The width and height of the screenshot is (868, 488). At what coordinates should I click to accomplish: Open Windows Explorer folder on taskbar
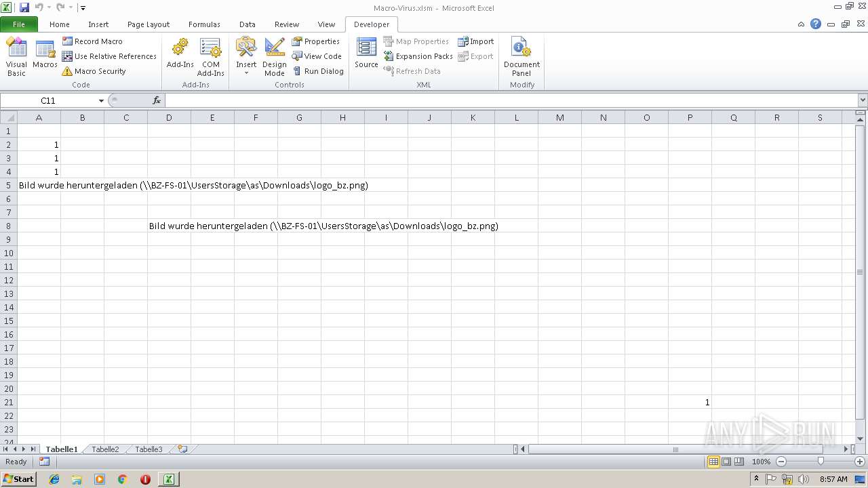pos(77,479)
